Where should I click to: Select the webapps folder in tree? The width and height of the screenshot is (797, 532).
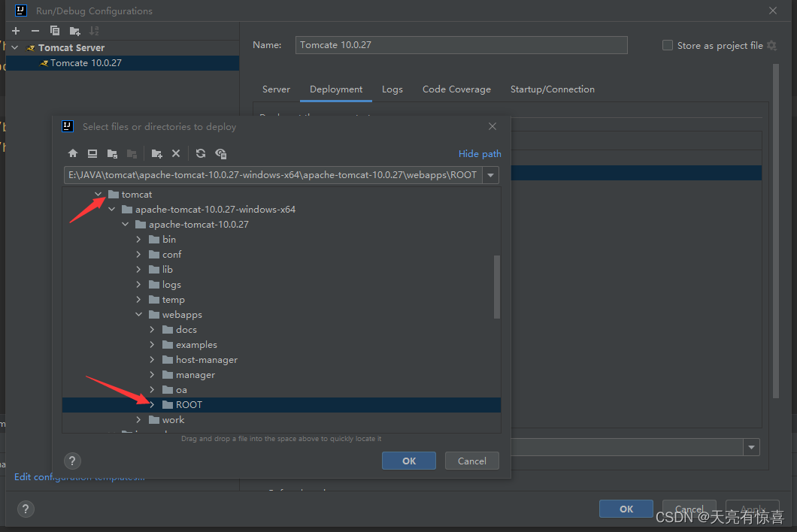[182, 315]
